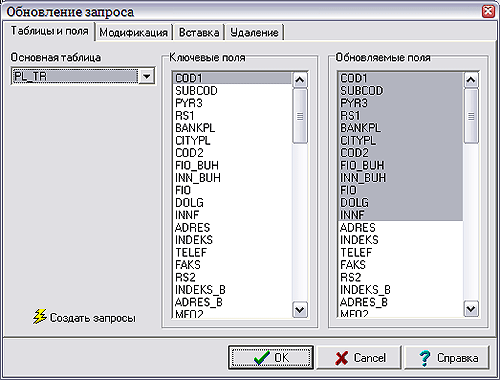500x380 pixels.
Task: Select COD2 in Ключевые поля list
Action: 233,153
